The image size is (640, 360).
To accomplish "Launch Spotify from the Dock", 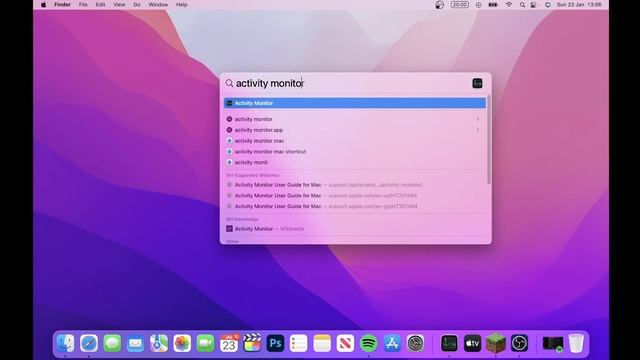I will [369, 343].
